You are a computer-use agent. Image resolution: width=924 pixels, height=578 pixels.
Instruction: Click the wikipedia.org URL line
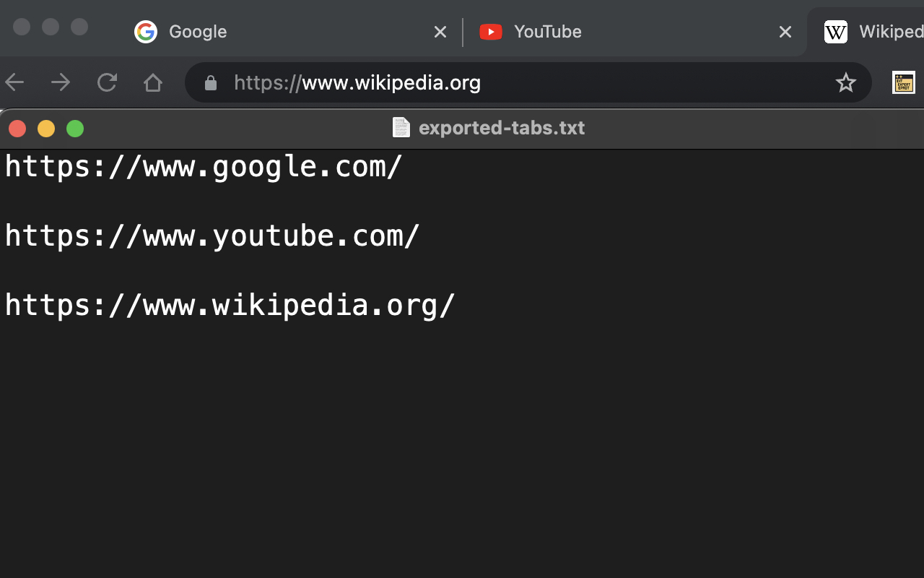tap(230, 304)
